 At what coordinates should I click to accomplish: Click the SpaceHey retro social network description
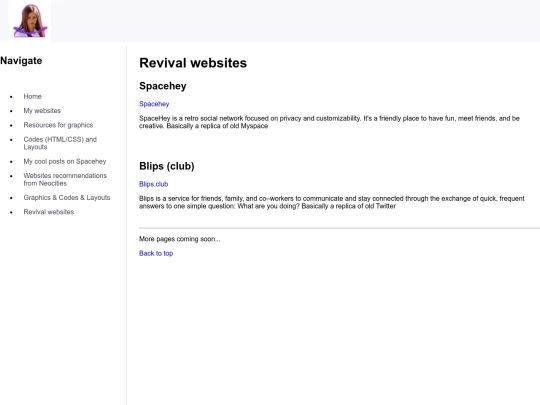(329, 122)
